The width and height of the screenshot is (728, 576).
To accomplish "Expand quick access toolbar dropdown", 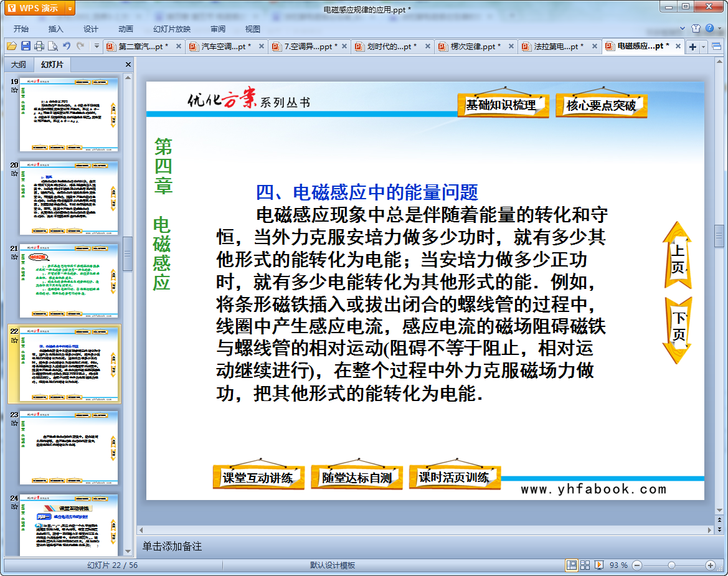I will (97, 46).
